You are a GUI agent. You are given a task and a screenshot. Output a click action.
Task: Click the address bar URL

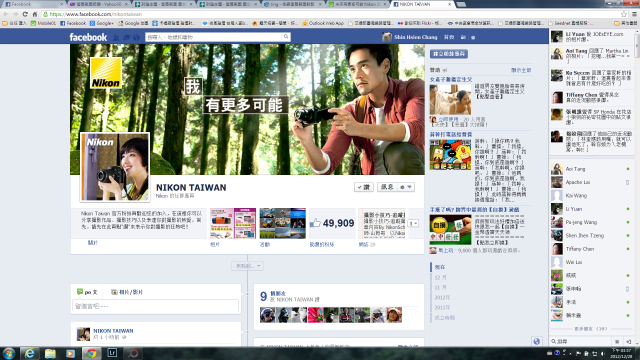(x=96, y=14)
